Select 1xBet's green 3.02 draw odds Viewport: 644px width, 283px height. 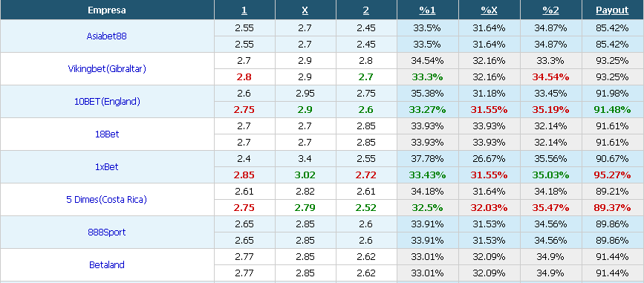tap(305, 175)
